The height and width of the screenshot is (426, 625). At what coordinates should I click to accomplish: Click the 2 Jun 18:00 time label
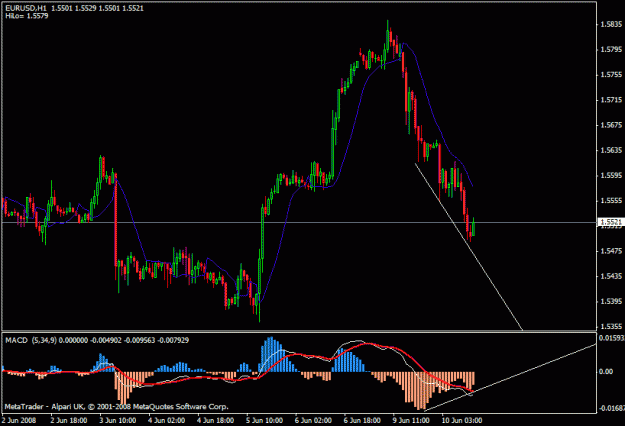point(69,420)
